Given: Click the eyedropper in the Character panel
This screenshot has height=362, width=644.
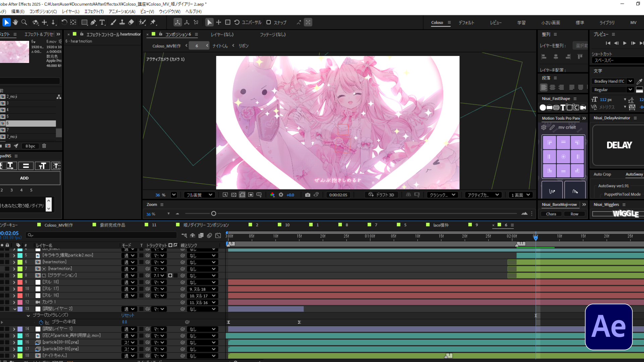Looking at the screenshot, I should pos(639,81).
